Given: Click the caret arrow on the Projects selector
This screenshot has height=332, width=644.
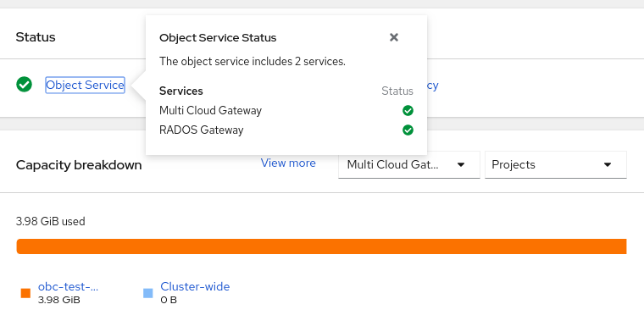Looking at the screenshot, I should [x=608, y=164].
